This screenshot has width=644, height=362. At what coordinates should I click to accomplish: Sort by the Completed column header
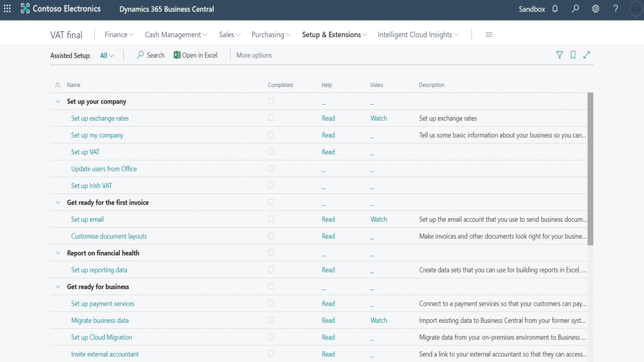pos(280,85)
